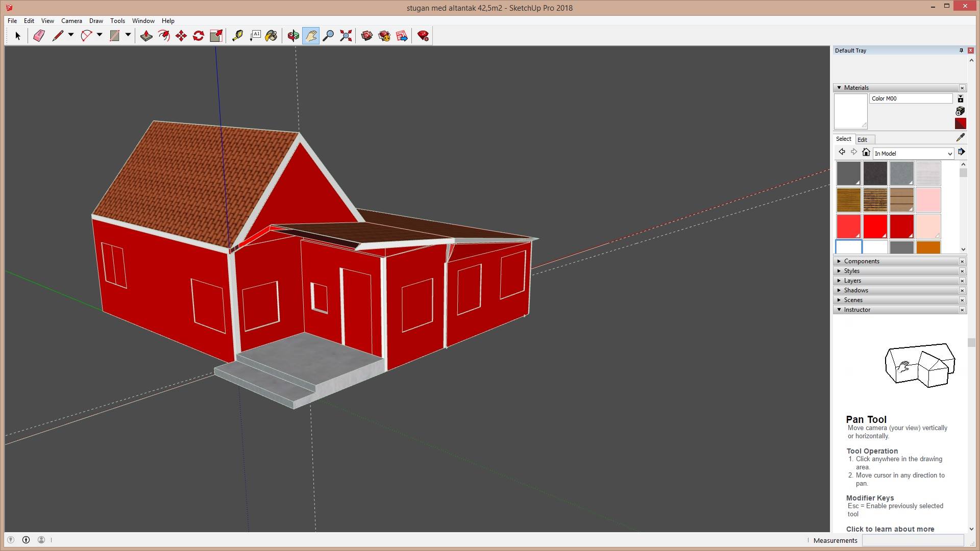This screenshot has width=980, height=551.
Task: Open the line tool dropdown arrow
Action: point(71,35)
